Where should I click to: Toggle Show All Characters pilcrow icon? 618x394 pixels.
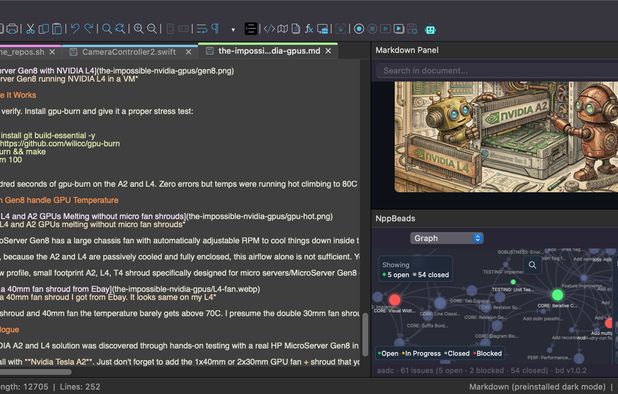pyautogui.click(x=215, y=29)
